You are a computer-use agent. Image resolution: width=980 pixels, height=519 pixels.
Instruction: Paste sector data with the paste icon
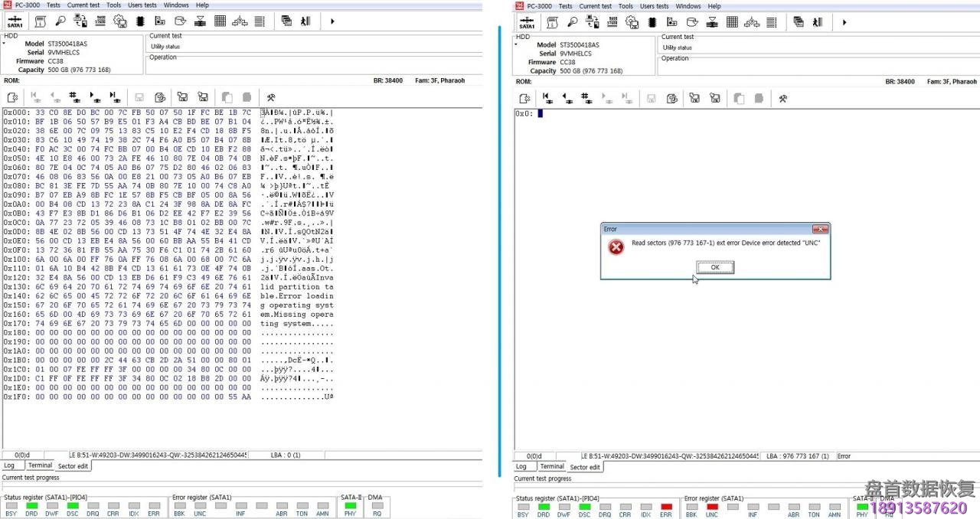(246, 97)
